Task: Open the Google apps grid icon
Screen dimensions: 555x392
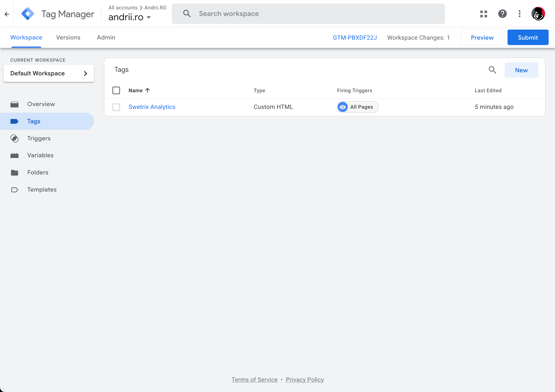Action: coord(483,14)
